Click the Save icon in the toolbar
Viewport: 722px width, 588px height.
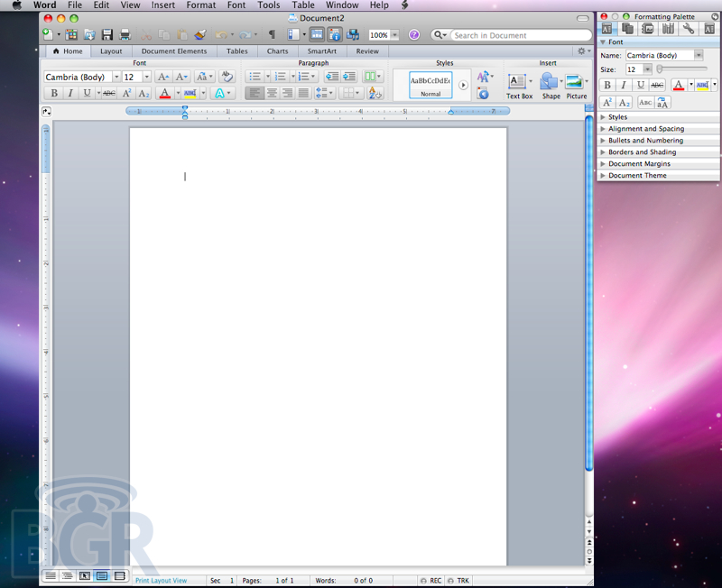tap(107, 35)
